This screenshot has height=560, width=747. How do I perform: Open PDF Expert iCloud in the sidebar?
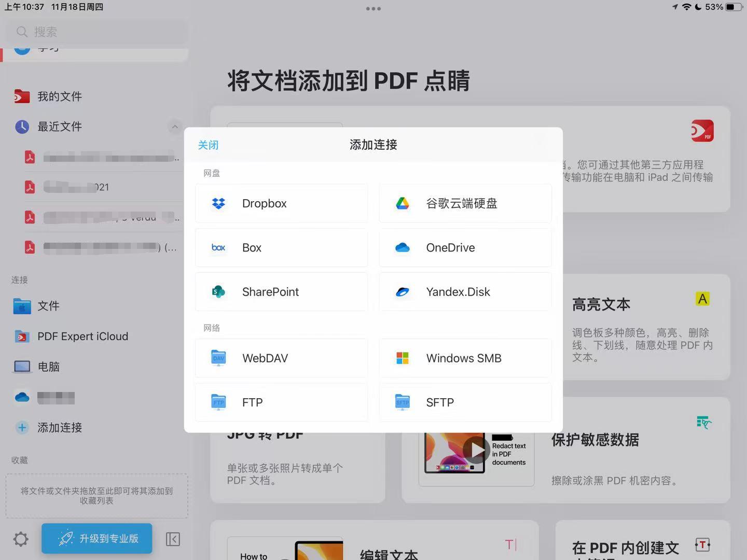click(83, 336)
